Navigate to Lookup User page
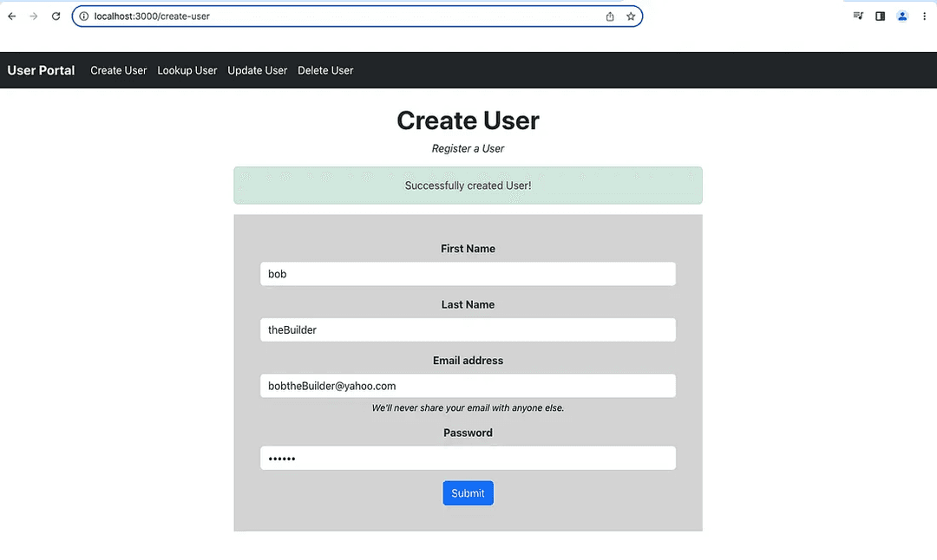This screenshot has width=937, height=560. 187,70
